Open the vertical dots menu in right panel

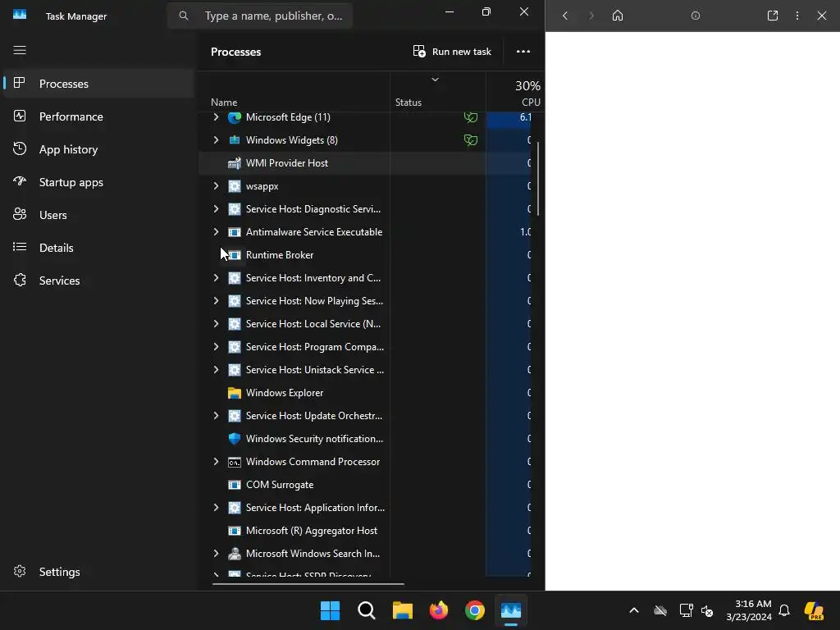[x=797, y=16]
